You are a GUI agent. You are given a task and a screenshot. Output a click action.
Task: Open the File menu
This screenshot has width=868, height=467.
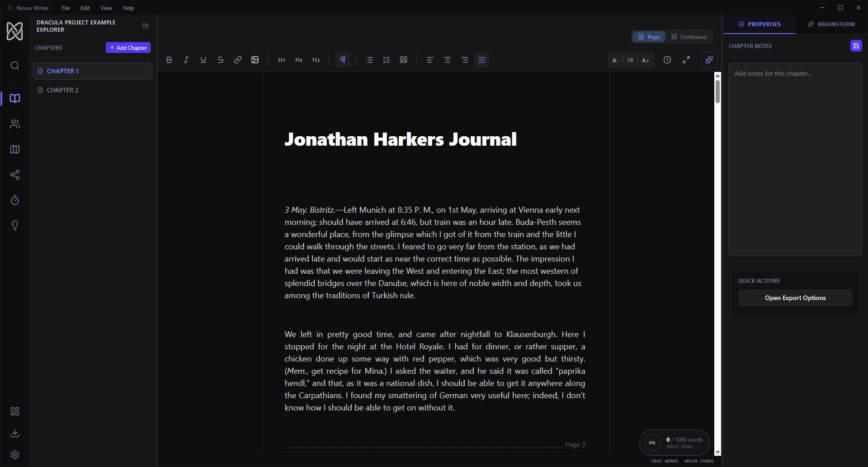click(66, 8)
